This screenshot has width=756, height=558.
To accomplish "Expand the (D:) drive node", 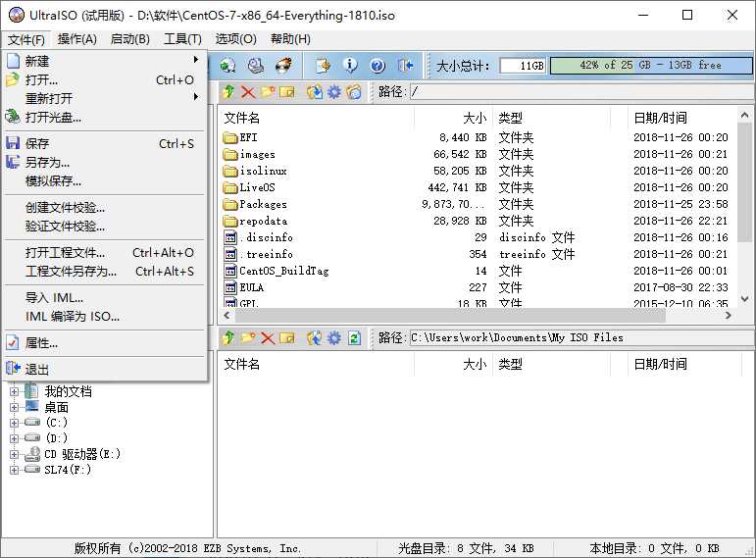I will pyautogui.click(x=14, y=438).
